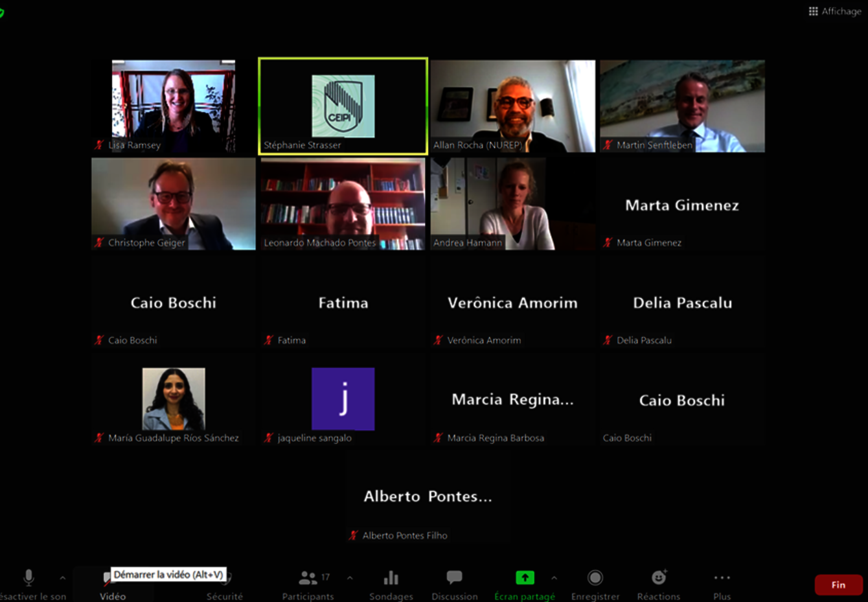The width and height of the screenshot is (868, 602).
Task: Open the Plus more options menu
Action: click(722, 584)
